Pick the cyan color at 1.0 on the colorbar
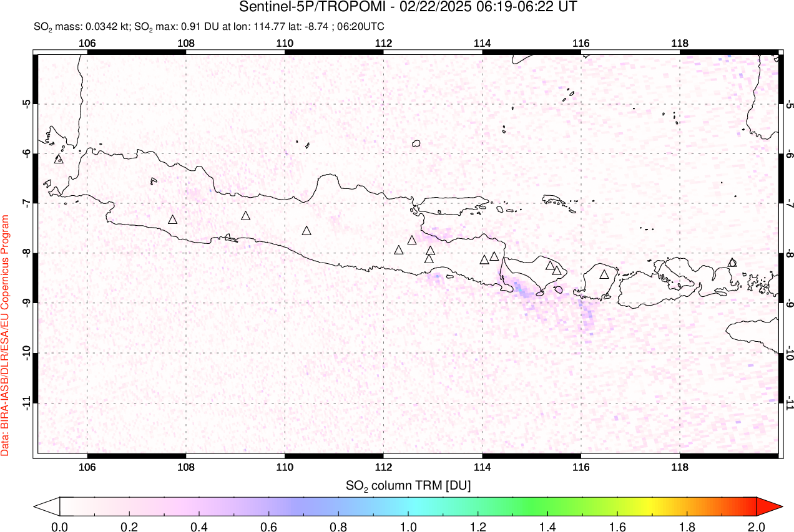 click(x=408, y=506)
